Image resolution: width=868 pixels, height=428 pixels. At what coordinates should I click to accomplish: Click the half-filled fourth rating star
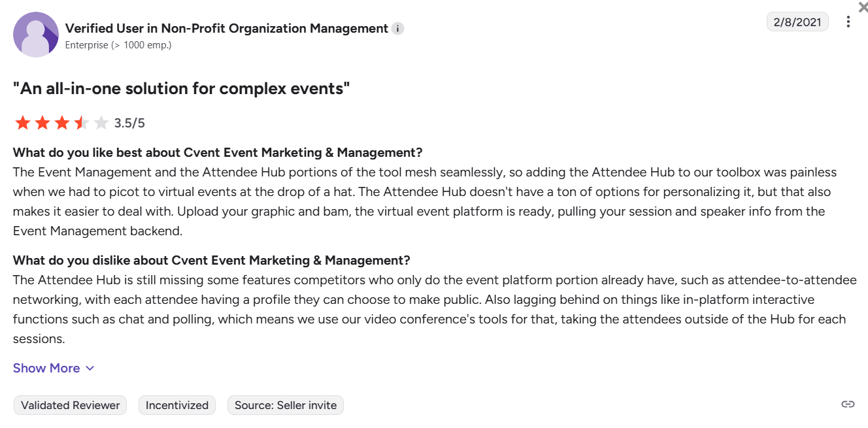pyautogui.click(x=81, y=123)
